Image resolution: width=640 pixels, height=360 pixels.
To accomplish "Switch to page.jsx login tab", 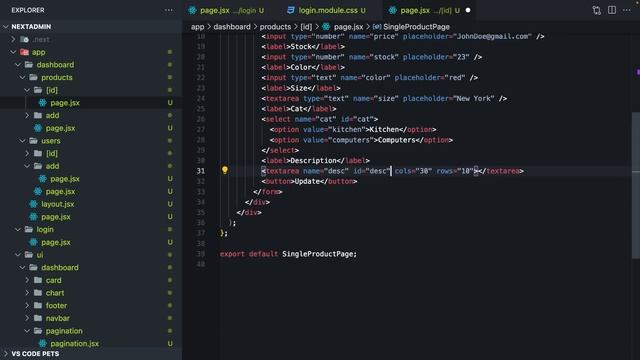I will pos(227,11).
